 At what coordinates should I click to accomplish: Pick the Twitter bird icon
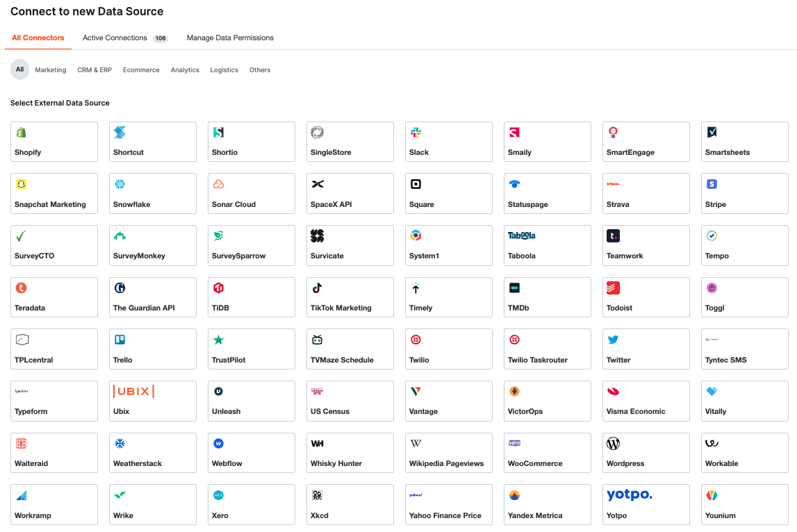click(613, 340)
